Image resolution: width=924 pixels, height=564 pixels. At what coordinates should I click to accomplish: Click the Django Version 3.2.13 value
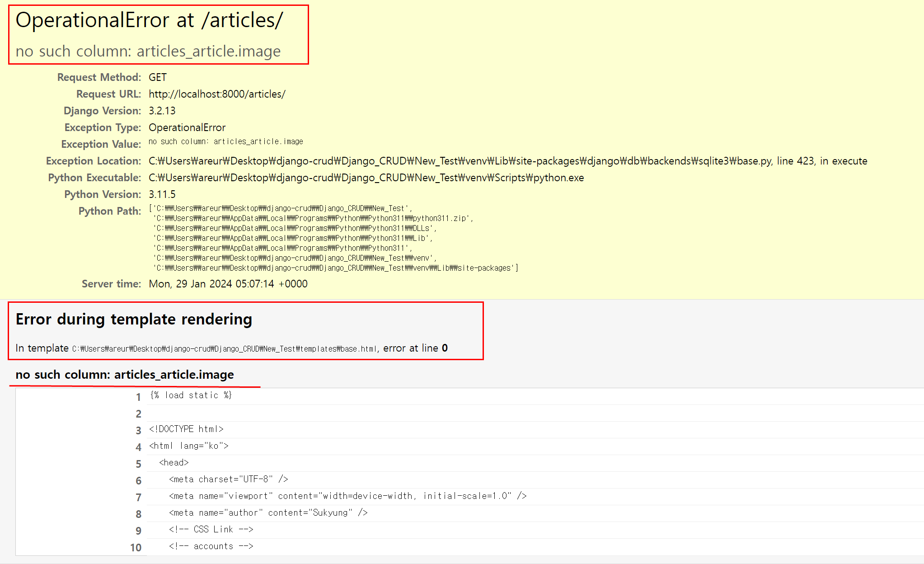pos(162,111)
